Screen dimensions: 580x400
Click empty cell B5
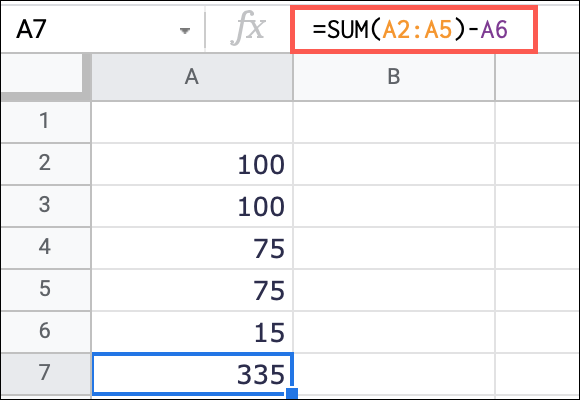pyautogui.click(x=394, y=289)
